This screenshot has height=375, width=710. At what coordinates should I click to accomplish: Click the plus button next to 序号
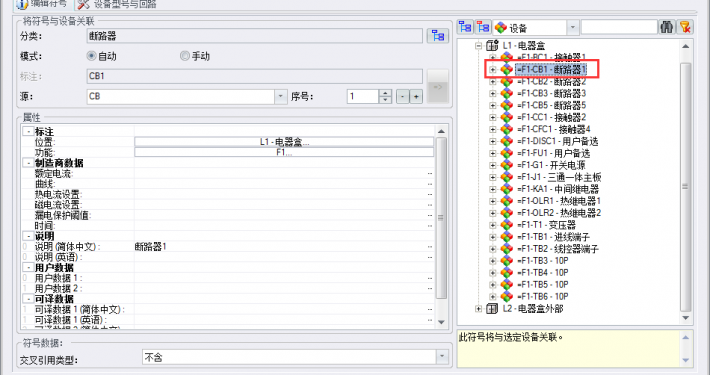[416, 96]
